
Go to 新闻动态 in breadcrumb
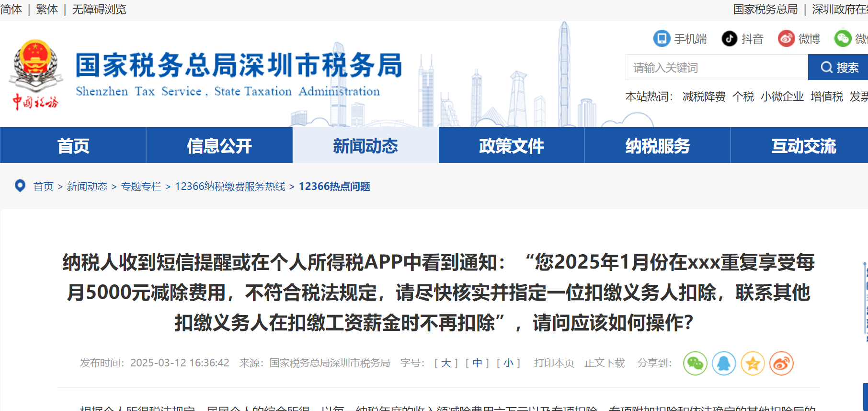click(87, 186)
